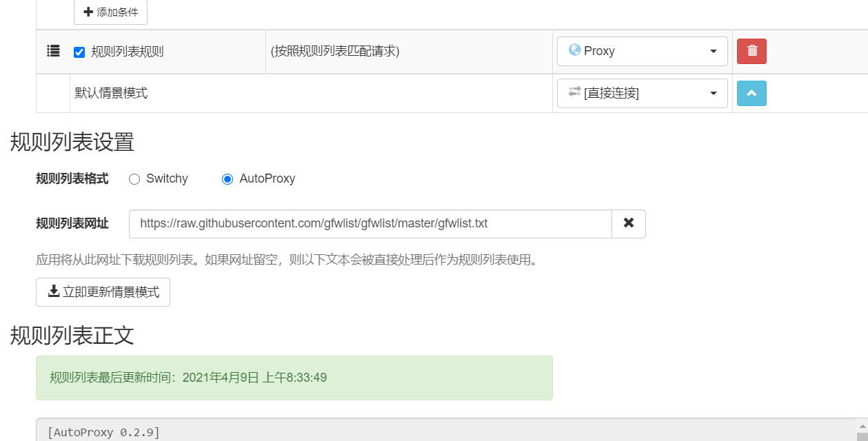The image size is (868, 441).
Task: Click the 规则列表设置 section heading
Action: click(x=71, y=143)
